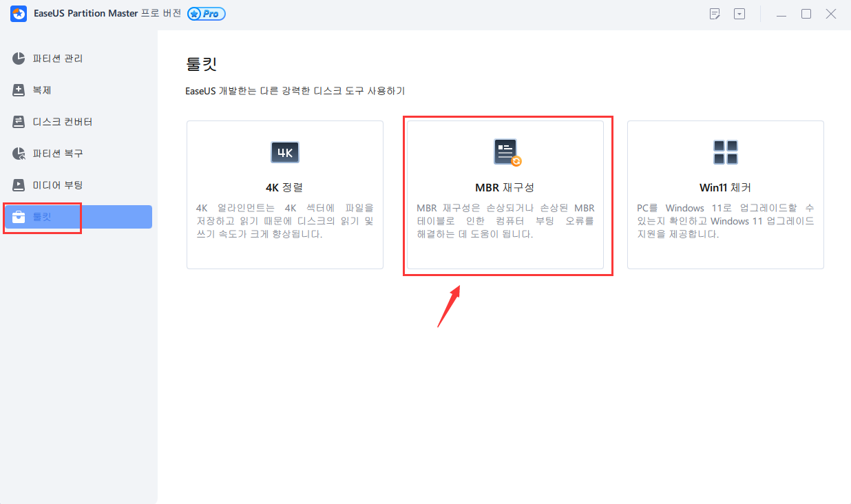This screenshot has height=504, width=851.
Task: Select the 디스크 컨버터 sidebar icon
Action: [19, 122]
